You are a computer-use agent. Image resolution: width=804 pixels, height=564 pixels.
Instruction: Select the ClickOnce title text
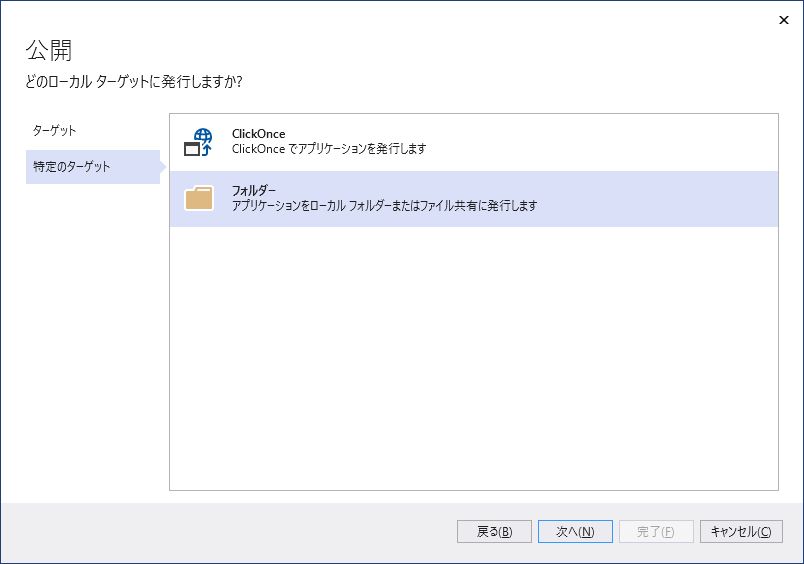click(x=258, y=134)
